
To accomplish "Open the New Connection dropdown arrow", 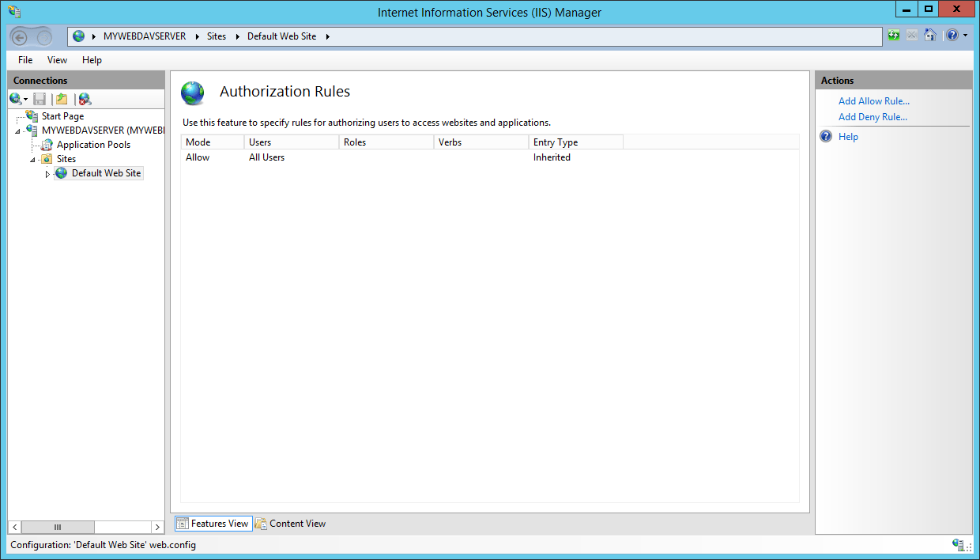I will [25, 100].
